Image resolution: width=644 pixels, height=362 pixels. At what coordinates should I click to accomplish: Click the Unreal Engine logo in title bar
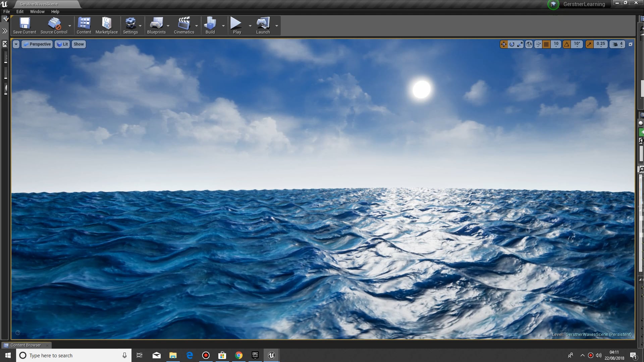[x=4, y=4]
